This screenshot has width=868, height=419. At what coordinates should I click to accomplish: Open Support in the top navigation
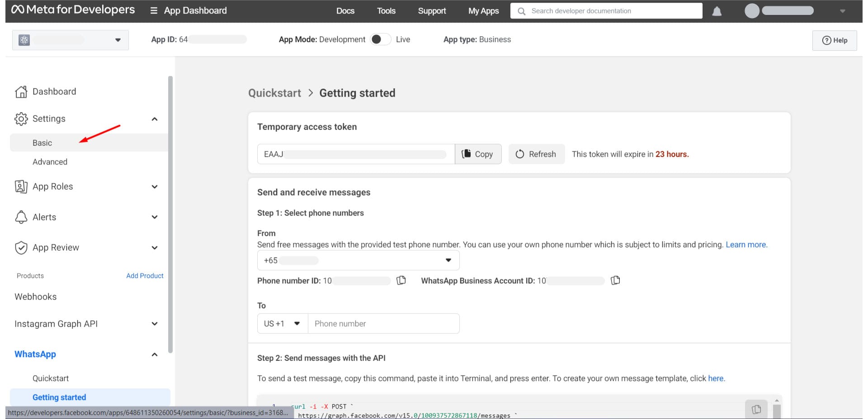coord(432,11)
